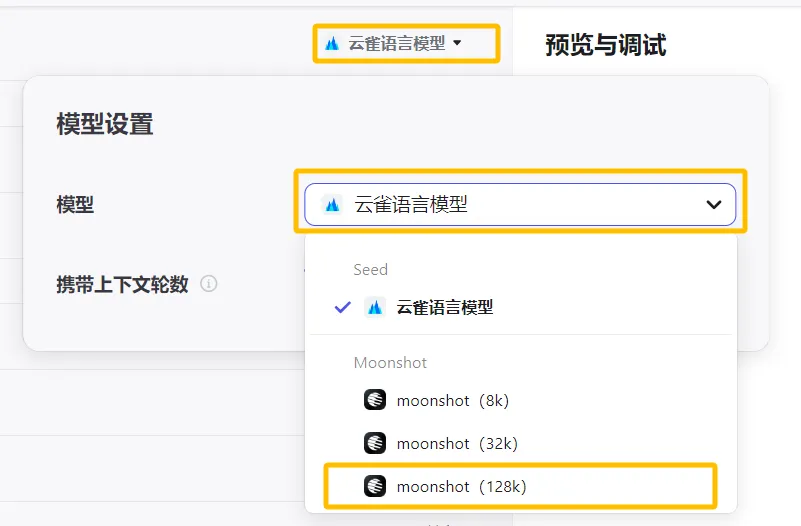Click the caret arrow beside top 云雀语言模型

pos(457,43)
